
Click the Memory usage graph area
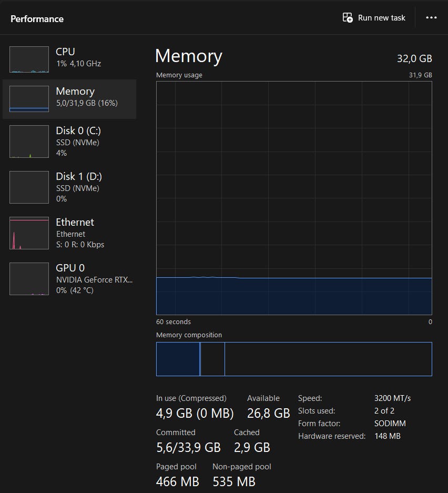[x=294, y=198]
